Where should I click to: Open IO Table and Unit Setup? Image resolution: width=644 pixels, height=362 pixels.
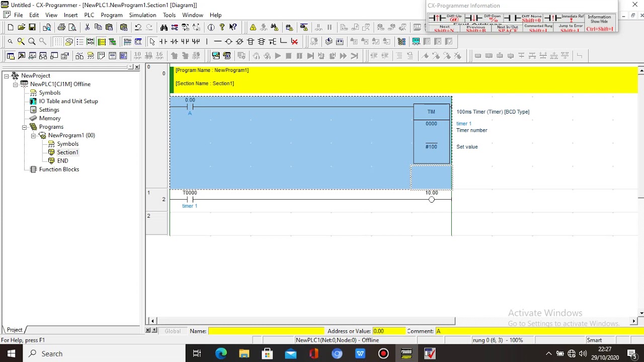pyautogui.click(x=68, y=101)
